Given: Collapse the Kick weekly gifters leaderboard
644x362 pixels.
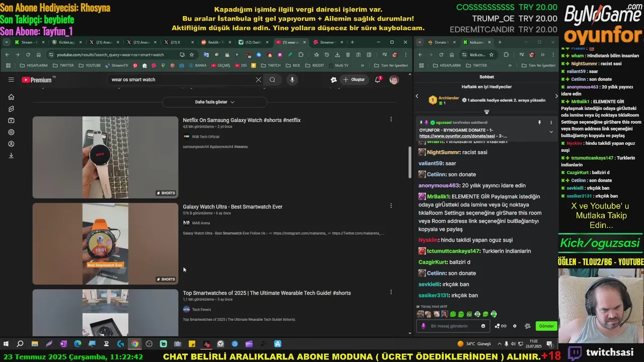Looking at the screenshot, I should pos(487,112).
